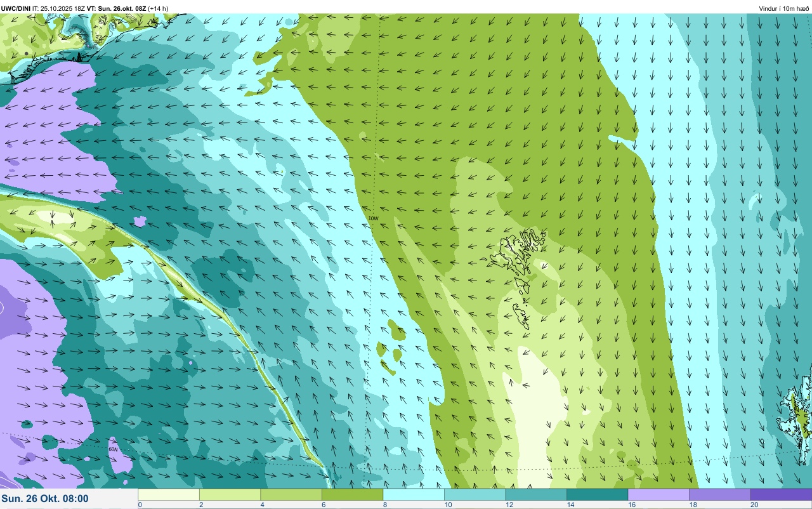Click the pale yellow 0–2 legend swatch
This screenshot has height=509, width=812.
(x=169, y=494)
